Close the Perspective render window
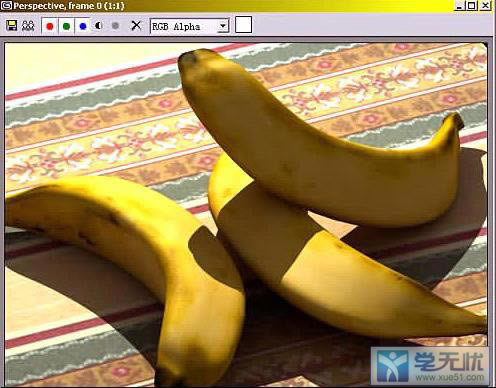Viewport: 496px width, 388px height. 486,6
